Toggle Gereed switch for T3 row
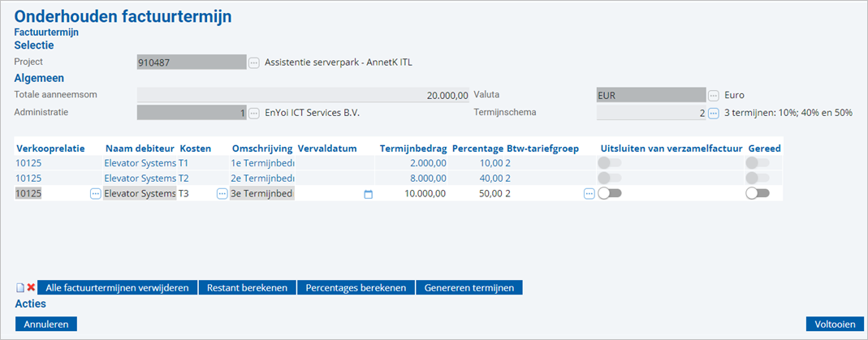This screenshot has height=340, width=868. [x=758, y=193]
